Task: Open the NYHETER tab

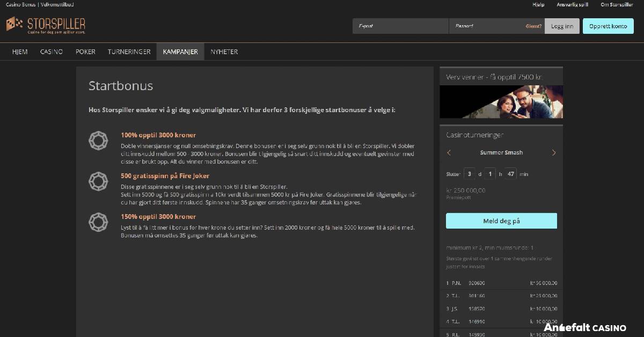Action: pos(224,52)
